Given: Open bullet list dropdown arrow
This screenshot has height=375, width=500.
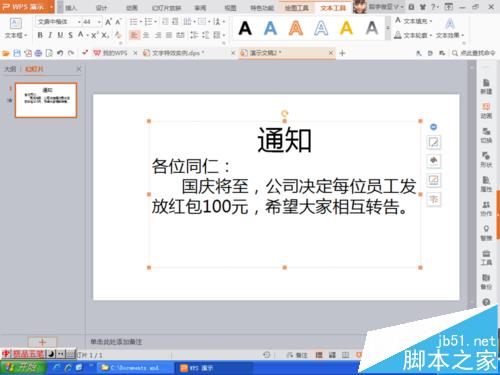Looking at the screenshot, I should pyautogui.click(x=141, y=22).
